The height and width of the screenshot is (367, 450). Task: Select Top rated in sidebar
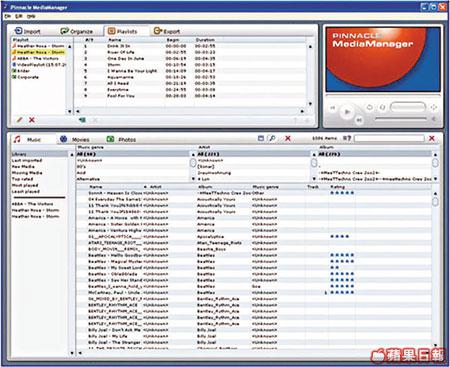point(22,179)
